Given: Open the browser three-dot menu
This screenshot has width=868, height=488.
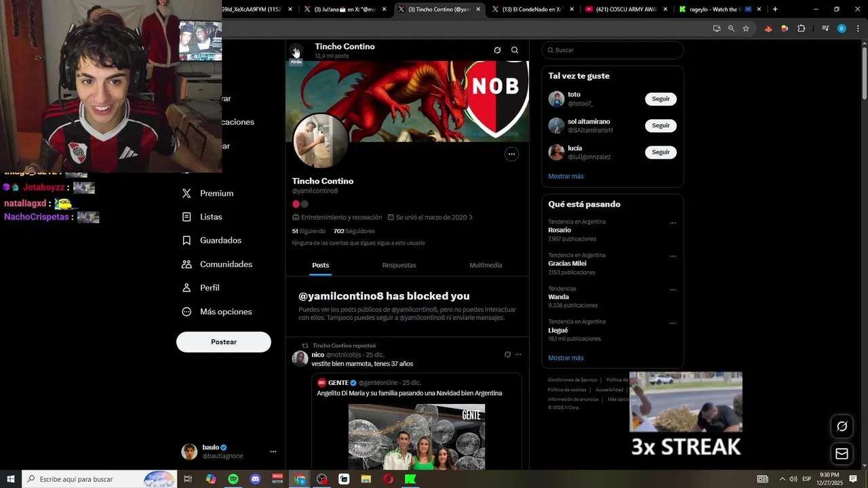Looking at the screenshot, I should click(x=859, y=28).
